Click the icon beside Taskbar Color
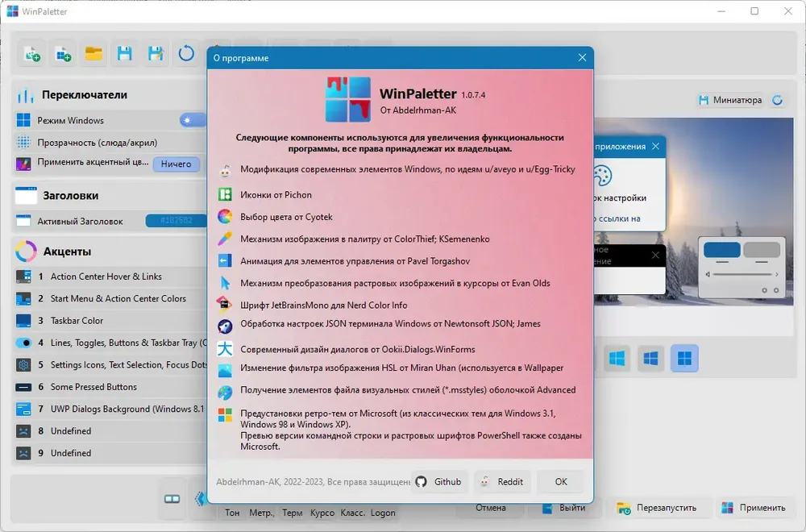This screenshot has height=532, width=806. coord(23,321)
